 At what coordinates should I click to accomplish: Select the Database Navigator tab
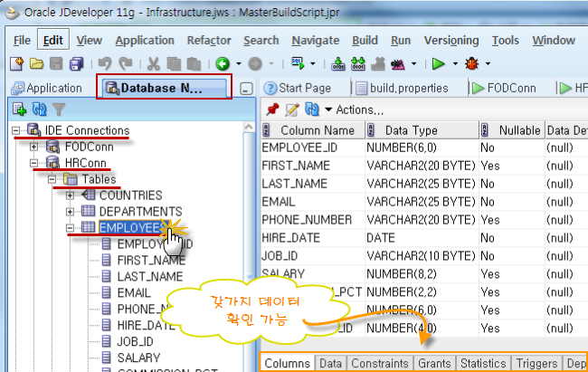[164, 88]
